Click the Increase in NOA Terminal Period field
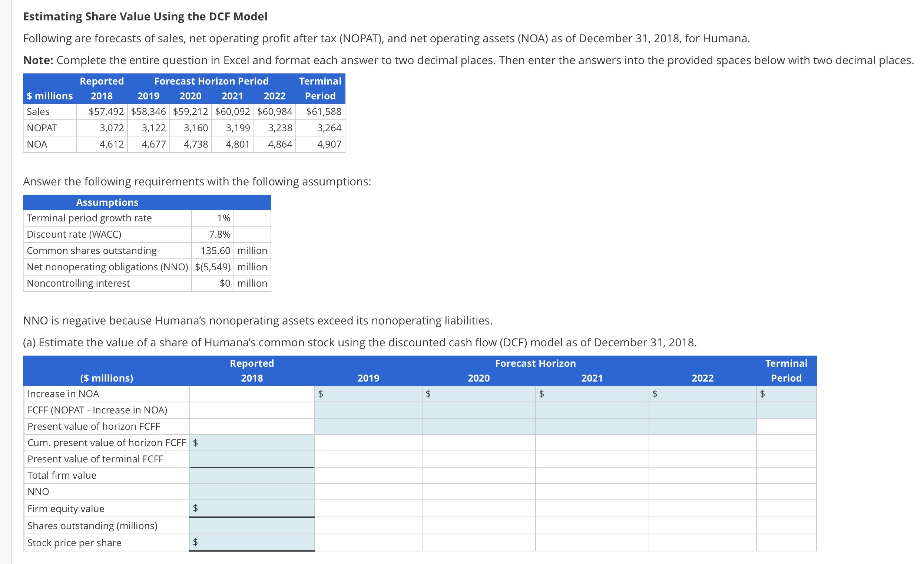The width and height of the screenshot is (924, 564). click(786, 394)
